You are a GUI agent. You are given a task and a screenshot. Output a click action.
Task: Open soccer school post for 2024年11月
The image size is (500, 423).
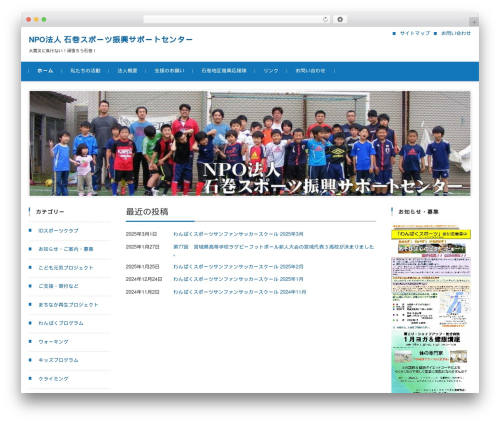239,292
